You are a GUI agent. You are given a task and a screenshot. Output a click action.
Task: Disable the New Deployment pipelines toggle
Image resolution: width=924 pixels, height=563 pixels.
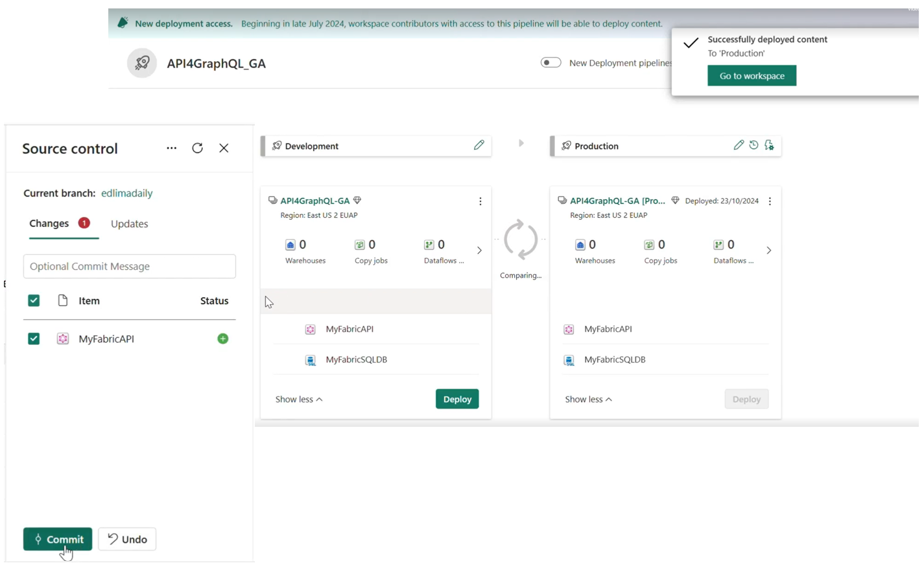[551, 62]
